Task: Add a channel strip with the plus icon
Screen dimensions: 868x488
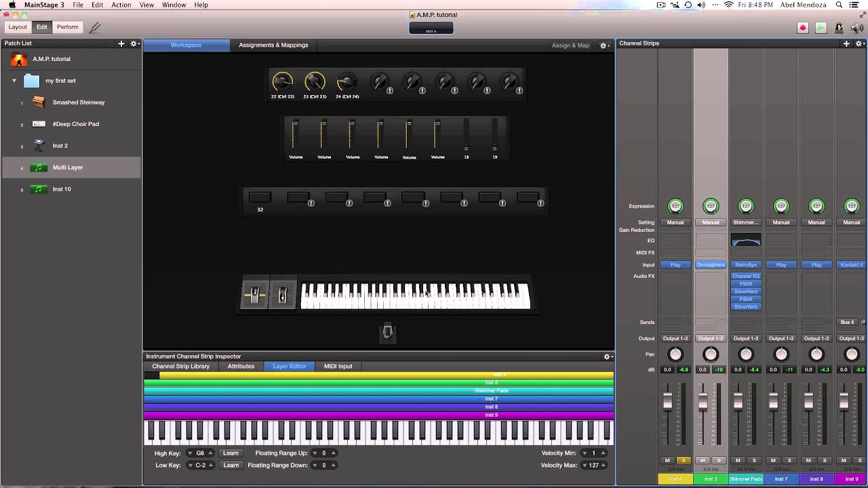Action: point(846,43)
